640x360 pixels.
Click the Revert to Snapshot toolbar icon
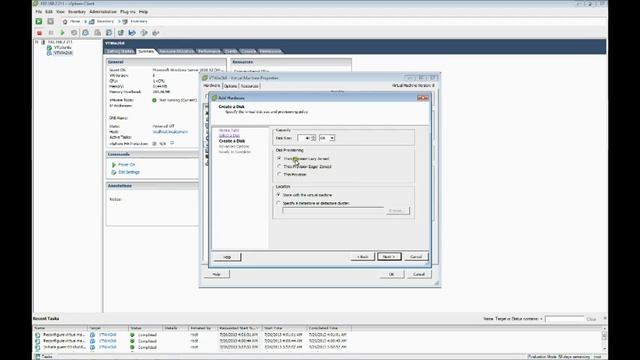point(97,33)
